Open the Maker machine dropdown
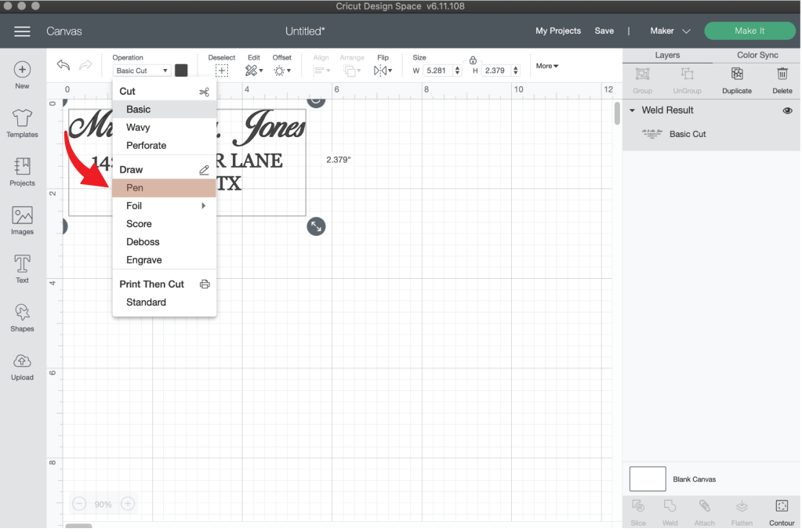This screenshot has width=802, height=532. point(670,31)
